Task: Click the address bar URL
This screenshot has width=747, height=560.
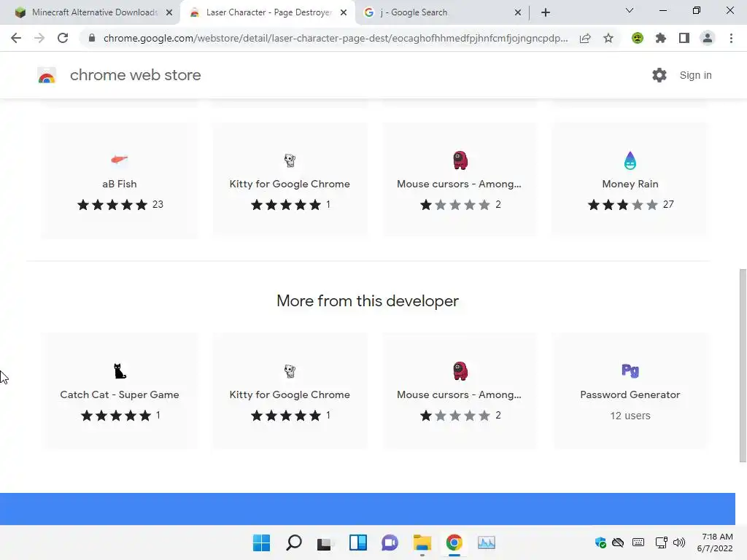Action: pyautogui.click(x=336, y=38)
